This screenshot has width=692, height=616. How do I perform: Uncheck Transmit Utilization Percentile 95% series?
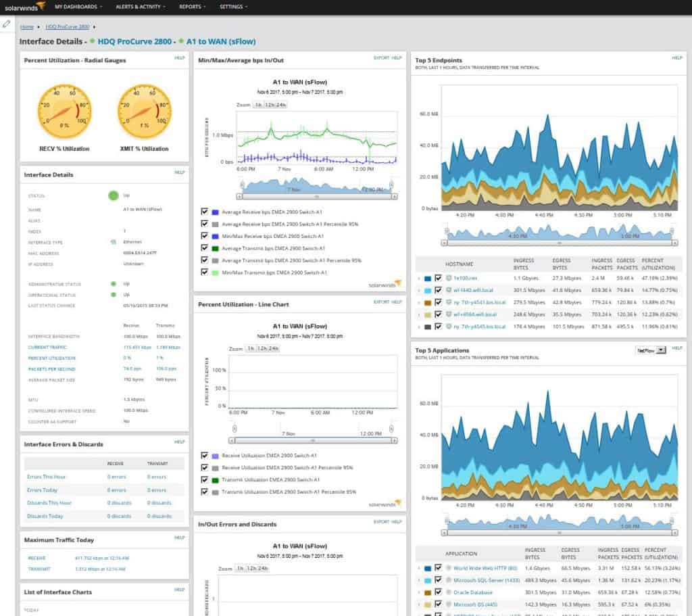coord(204,492)
